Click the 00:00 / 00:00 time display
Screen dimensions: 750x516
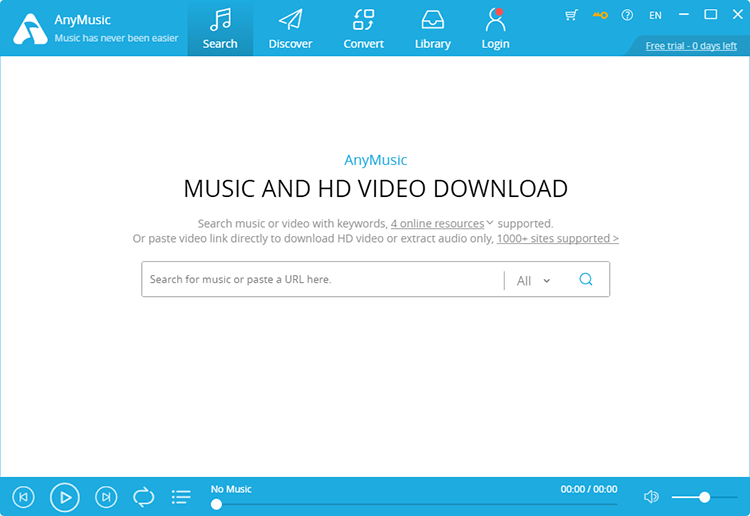(x=589, y=489)
